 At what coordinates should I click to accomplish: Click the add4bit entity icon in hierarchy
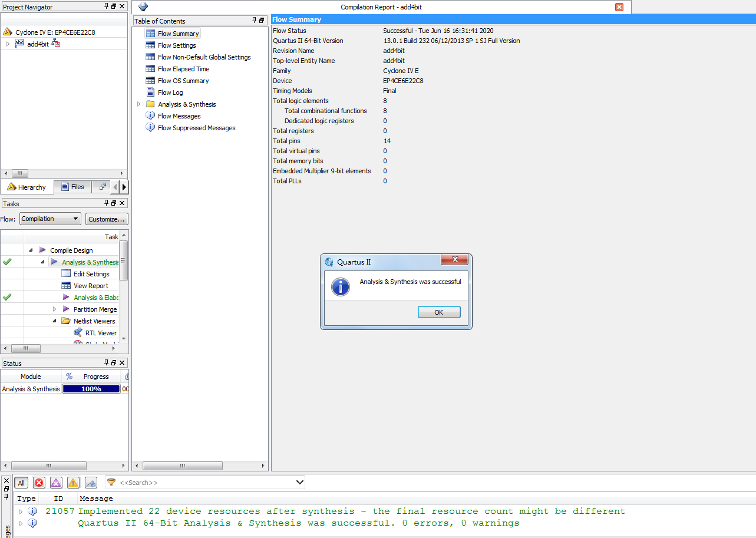coord(20,44)
